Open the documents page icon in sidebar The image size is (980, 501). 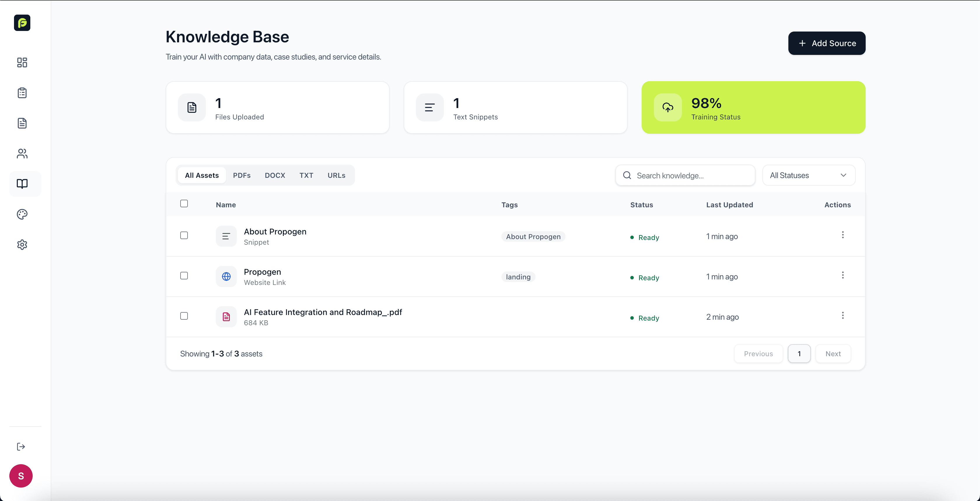click(x=22, y=123)
